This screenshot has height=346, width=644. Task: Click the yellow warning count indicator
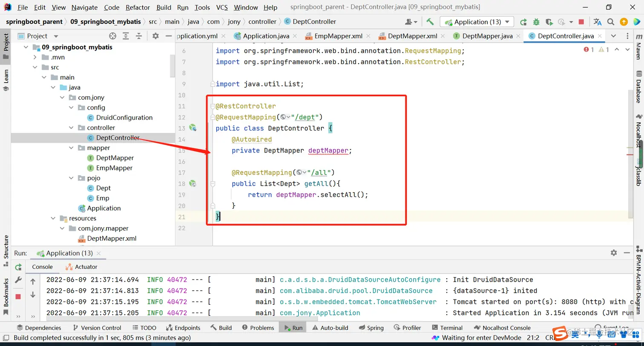[604, 50]
